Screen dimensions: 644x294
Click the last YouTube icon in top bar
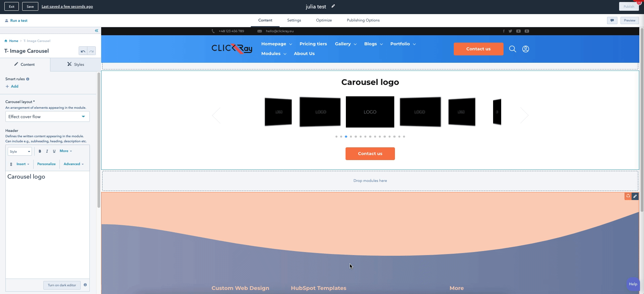(527, 31)
